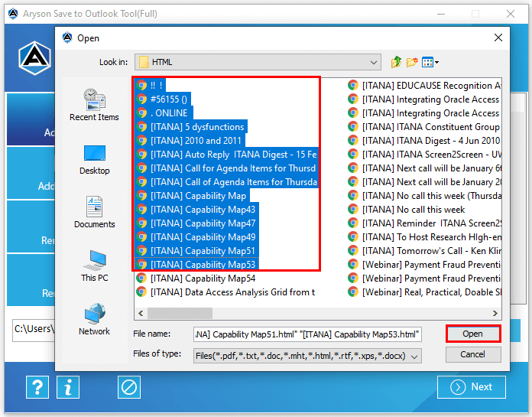This screenshot has width=532, height=417.
Task: Click the Aryson logo in main window
Action: 35,58
